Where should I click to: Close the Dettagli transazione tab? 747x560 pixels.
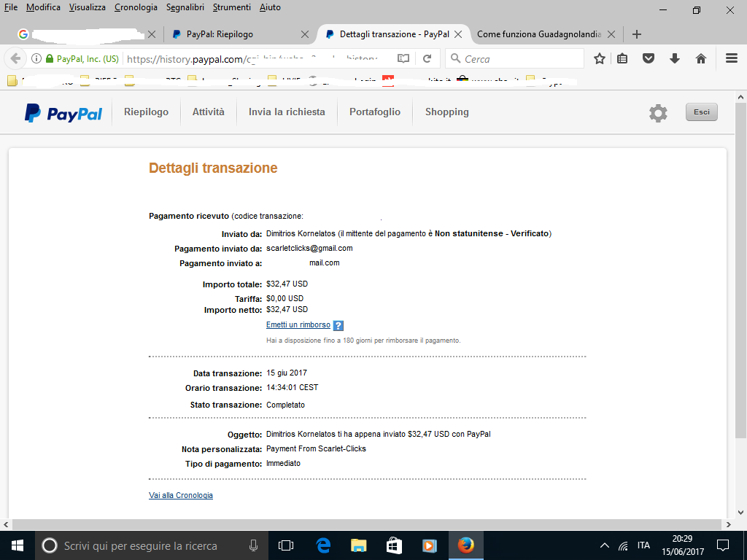(458, 34)
